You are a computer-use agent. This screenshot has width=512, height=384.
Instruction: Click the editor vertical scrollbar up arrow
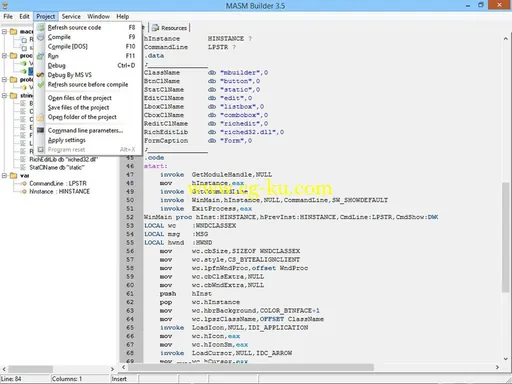(x=505, y=39)
